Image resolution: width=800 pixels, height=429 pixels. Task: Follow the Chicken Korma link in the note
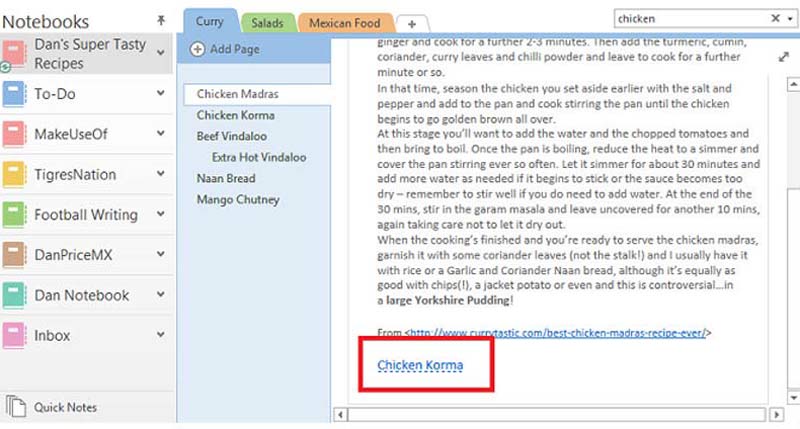pos(420,366)
